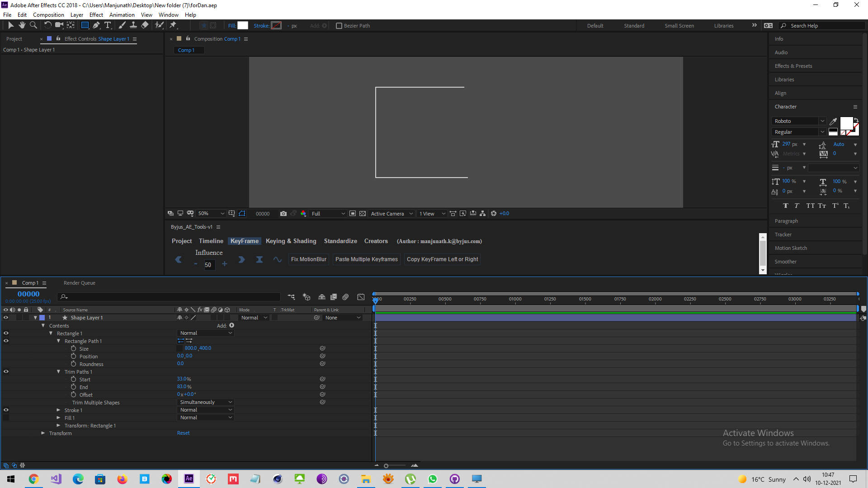Take a snapshot of the composition viewer
The image size is (868, 488).
[x=283, y=213]
